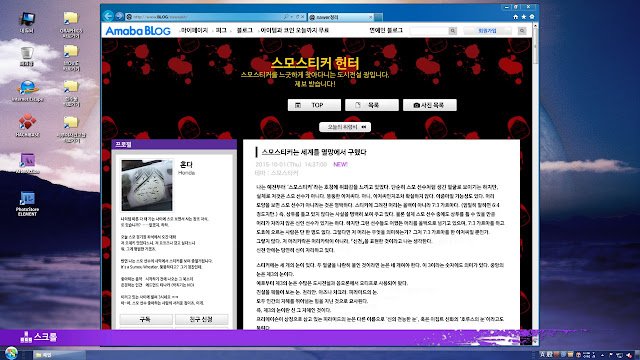Click the small button below the TOP row
This screenshot has width=640, height=360.
tap(344, 127)
